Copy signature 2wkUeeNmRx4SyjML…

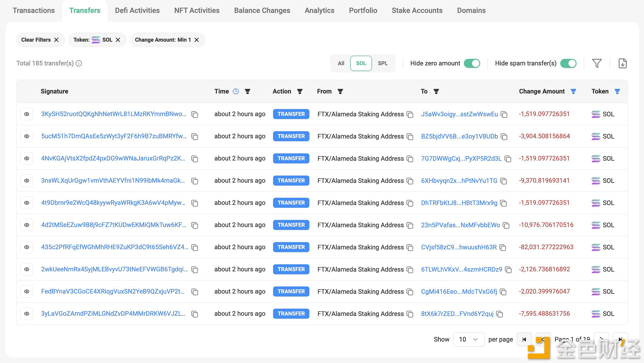195,270
